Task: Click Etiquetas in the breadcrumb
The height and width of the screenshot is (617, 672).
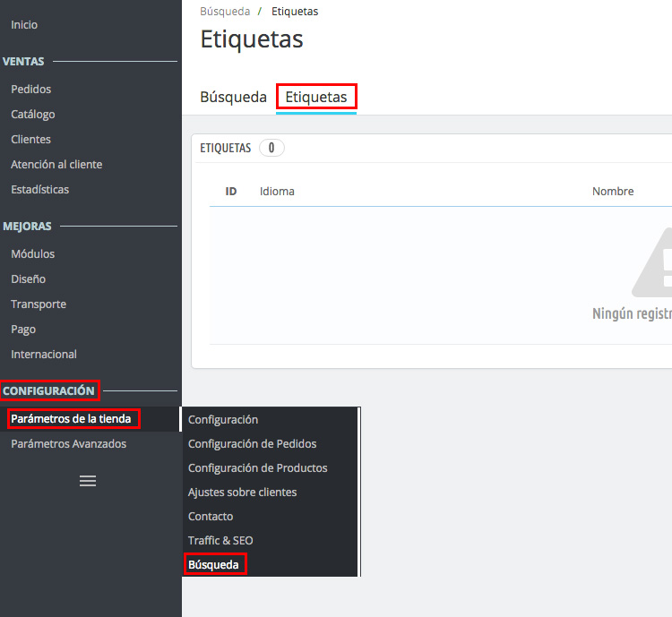Action: (295, 12)
